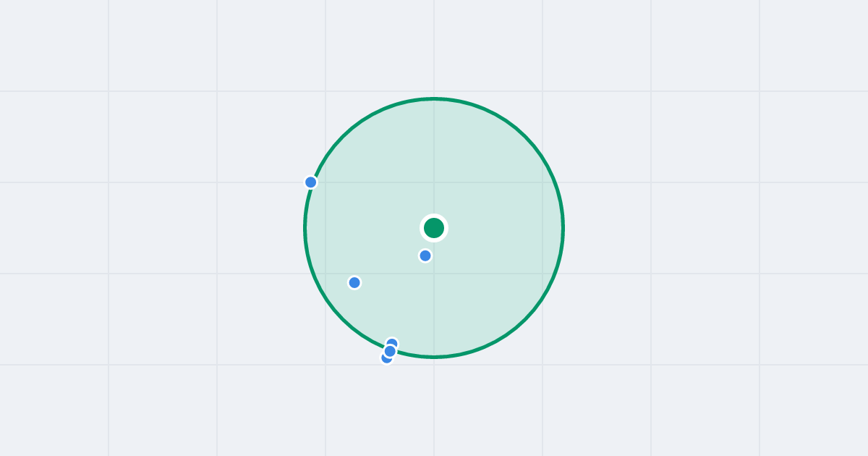Click empty gray background left of the circle

click(159, 228)
